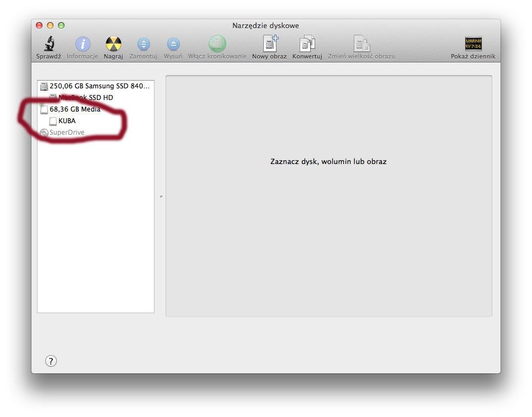Screen dimensions: 532x417
Task: Select the 68,36 GB Media disk
Action: click(75, 109)
